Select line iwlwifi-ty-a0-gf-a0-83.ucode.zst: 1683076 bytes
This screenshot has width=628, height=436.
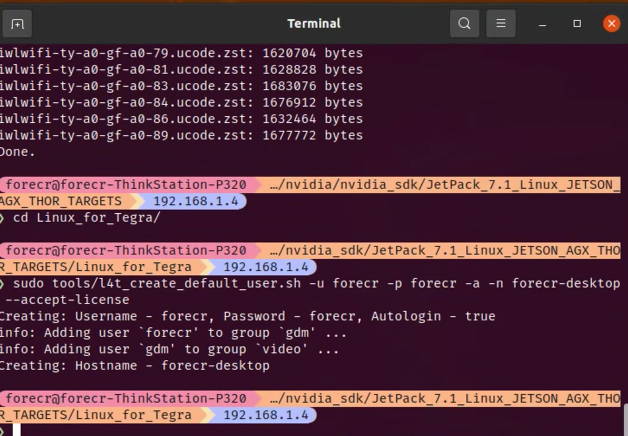click(x=181, y=86)
